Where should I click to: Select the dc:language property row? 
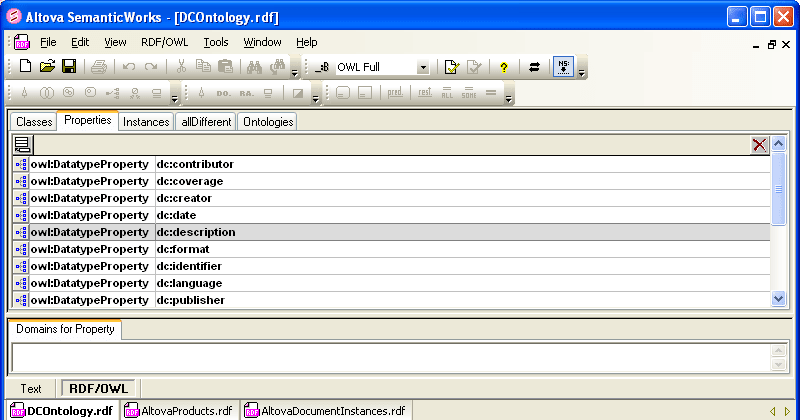click(391, 283)
